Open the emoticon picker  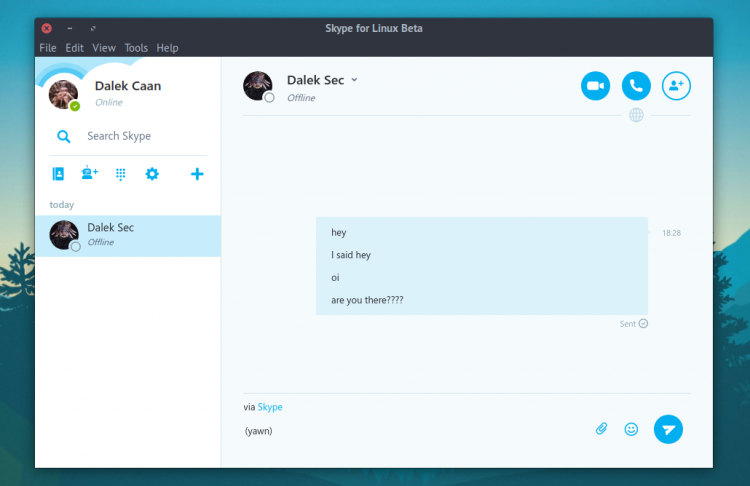631,429
